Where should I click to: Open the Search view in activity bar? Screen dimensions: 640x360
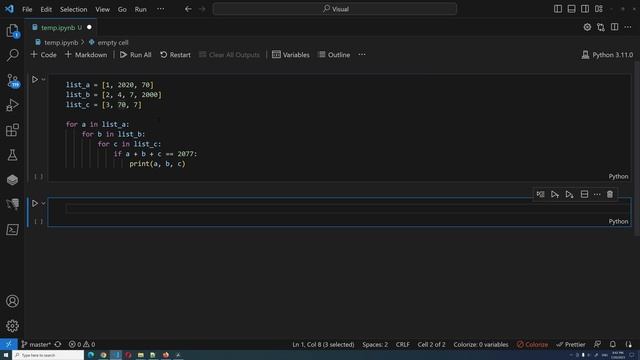pos(12,55)
